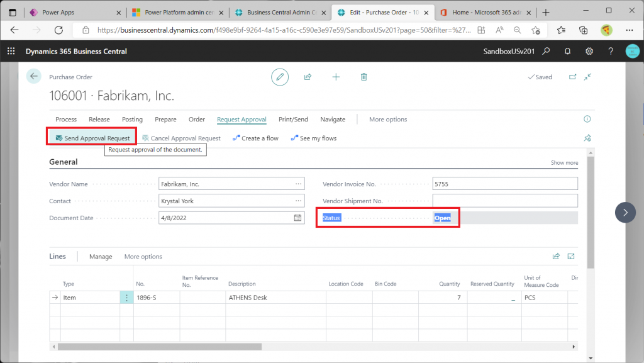Open the Release menu
Image resolution: width=644 pixels, height=363 pixels.
(99, 120)
